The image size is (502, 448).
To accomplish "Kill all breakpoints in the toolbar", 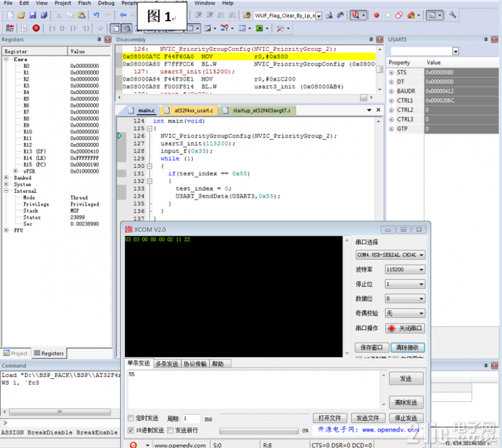I will [x=411, y=15].
